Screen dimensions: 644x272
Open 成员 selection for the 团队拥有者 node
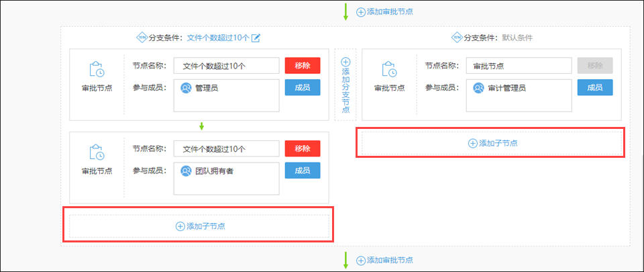click(x=303, y=171)
